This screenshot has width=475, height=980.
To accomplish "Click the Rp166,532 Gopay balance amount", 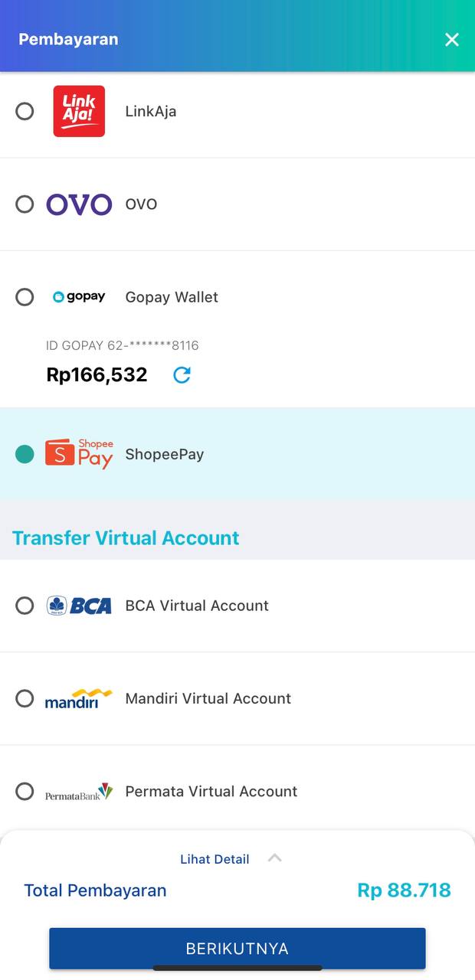I will pos(97,375).
